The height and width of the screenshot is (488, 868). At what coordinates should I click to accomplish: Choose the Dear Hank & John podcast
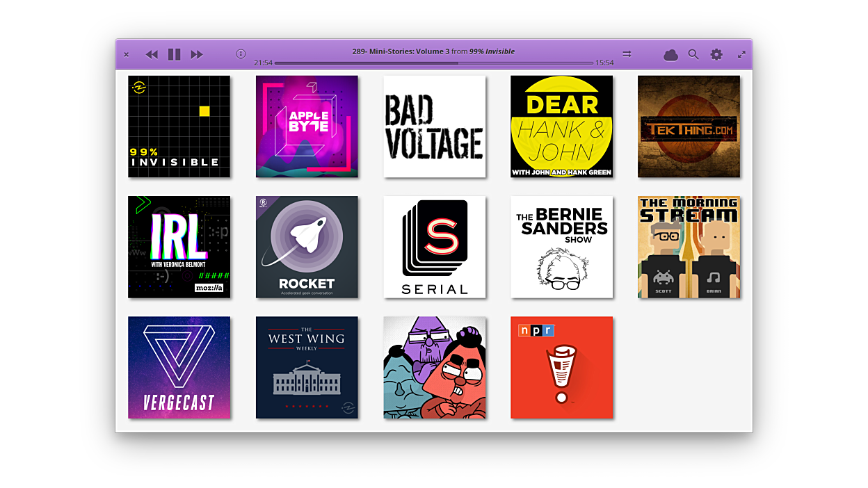(561, 127)
